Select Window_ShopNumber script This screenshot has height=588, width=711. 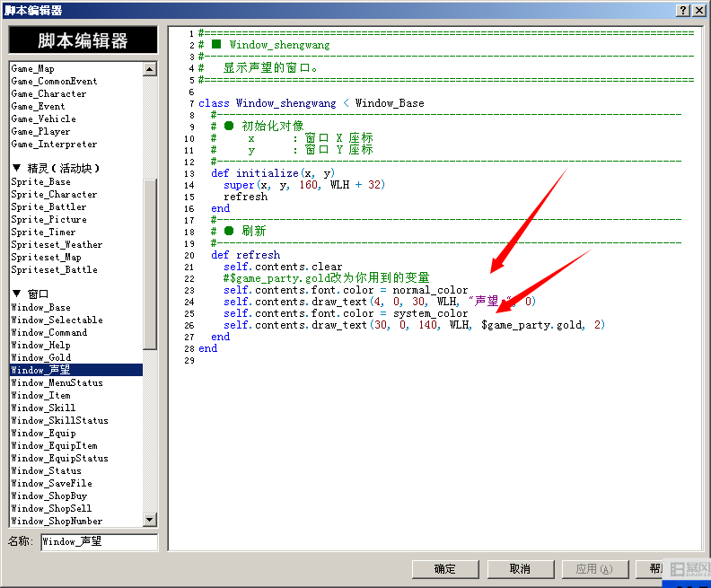[x=57, y=522]
